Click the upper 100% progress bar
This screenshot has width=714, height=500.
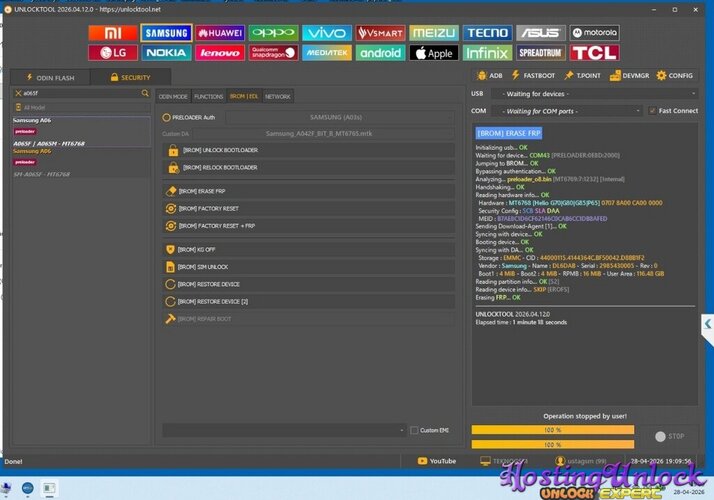coord(553,430)
